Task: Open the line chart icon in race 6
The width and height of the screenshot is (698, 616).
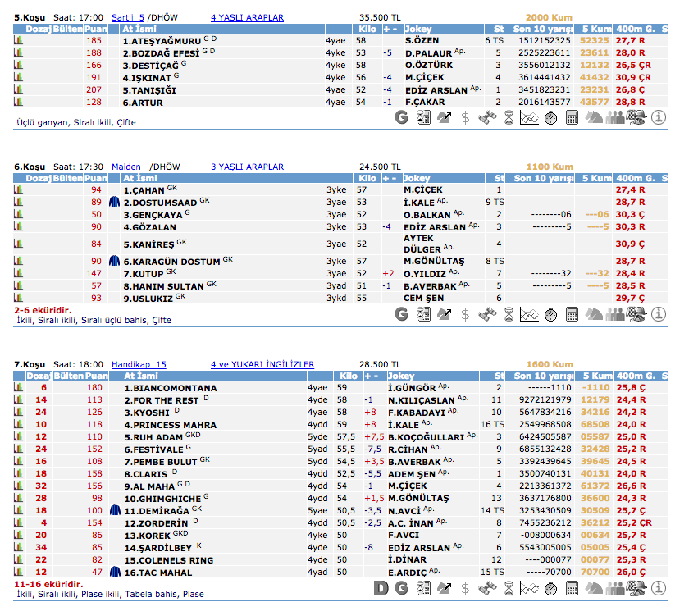Action: pyautogui.click(x=529, y=314)
